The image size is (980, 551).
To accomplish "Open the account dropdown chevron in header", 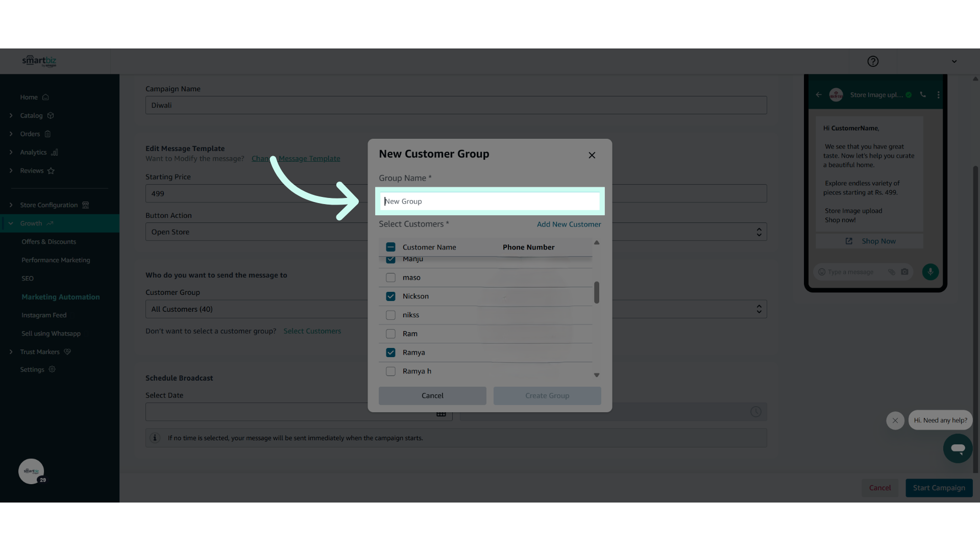I will tap(954, 61).
